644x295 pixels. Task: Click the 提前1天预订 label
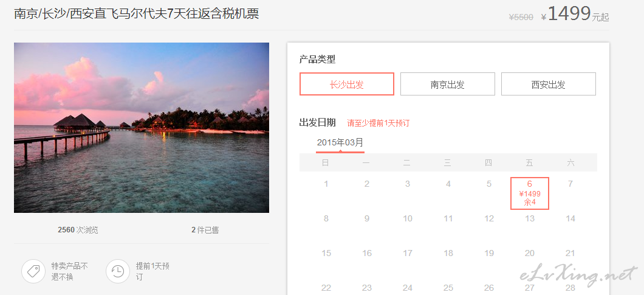(x=152, y=271)
